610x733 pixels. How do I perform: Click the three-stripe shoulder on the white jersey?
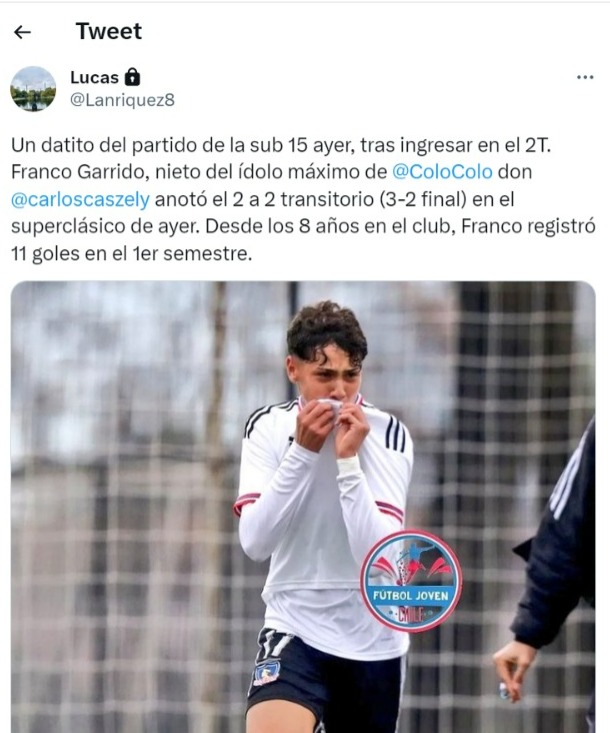tap(395, 434)
